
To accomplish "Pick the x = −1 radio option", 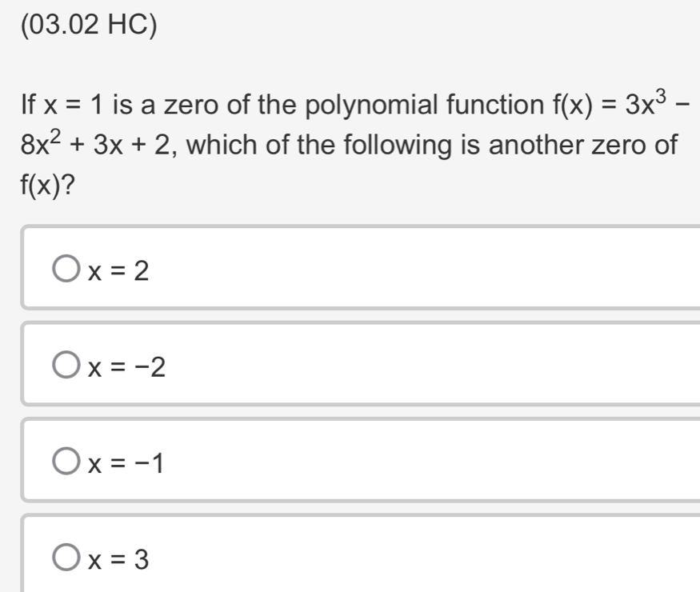I will 67,462.
